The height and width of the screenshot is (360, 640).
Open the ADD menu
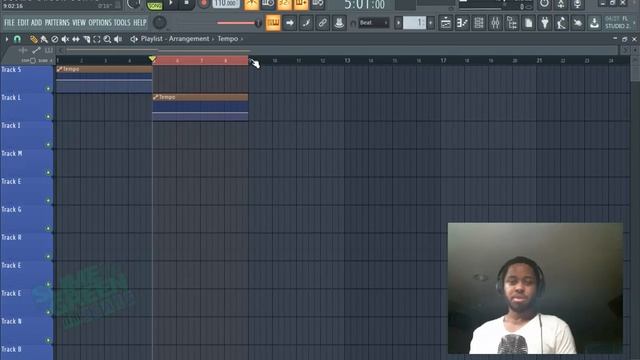36,22
